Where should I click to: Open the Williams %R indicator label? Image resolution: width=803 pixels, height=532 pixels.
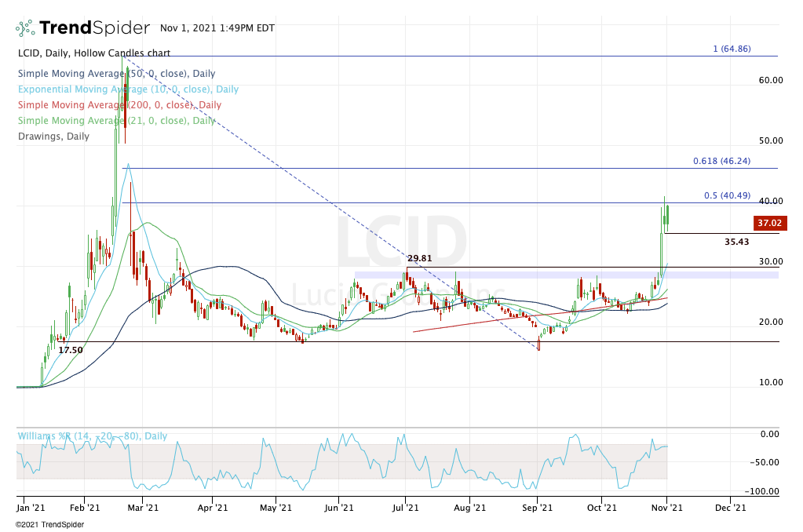pyautogui.click(x=92, y=435)
